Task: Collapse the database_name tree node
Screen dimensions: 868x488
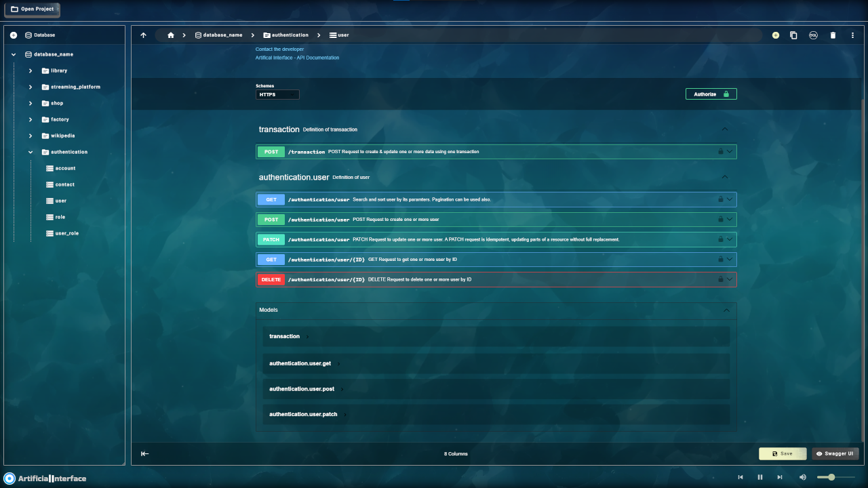Action: point(14,54)
